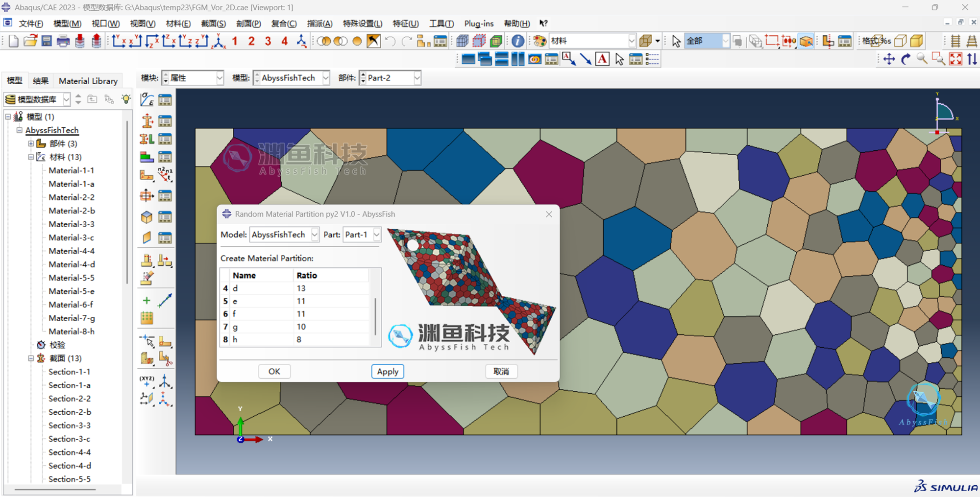Click the ratio cell for row g
Screen dimensions: 980x497
(331, 327)
